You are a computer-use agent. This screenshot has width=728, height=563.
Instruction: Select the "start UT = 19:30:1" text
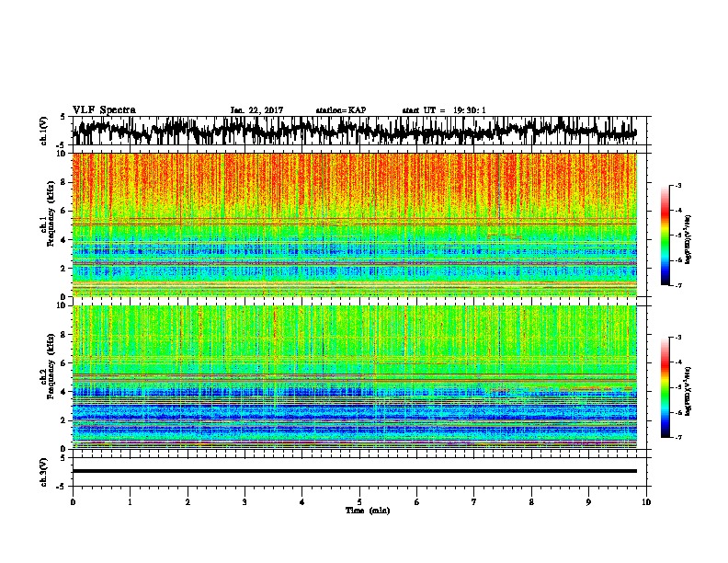click(444, 110)
